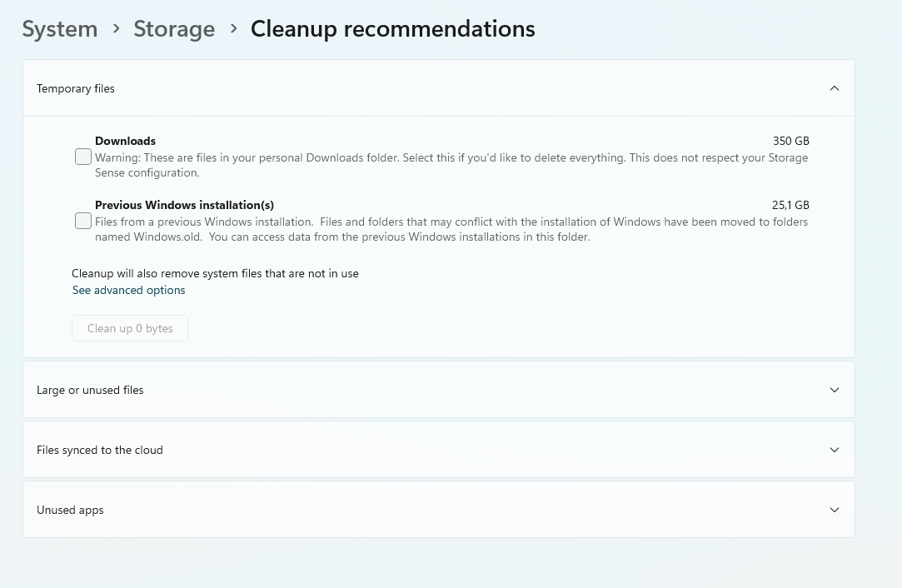Open the See advanced options link
Screen dimensions: 902x588
click(129, 290)
